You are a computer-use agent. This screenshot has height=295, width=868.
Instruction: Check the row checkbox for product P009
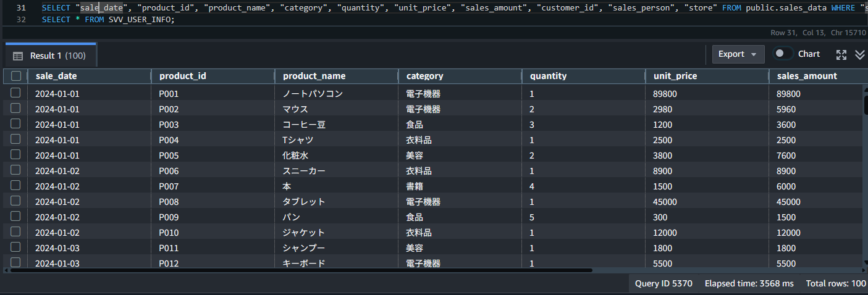point(15,217)
